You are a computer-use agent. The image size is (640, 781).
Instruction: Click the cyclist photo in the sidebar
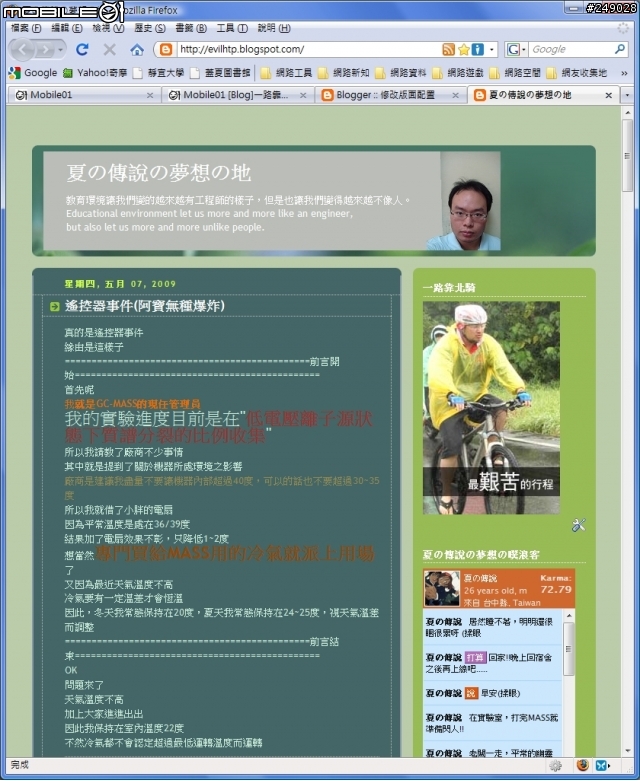pyautogui.click(x=491, y=407)
